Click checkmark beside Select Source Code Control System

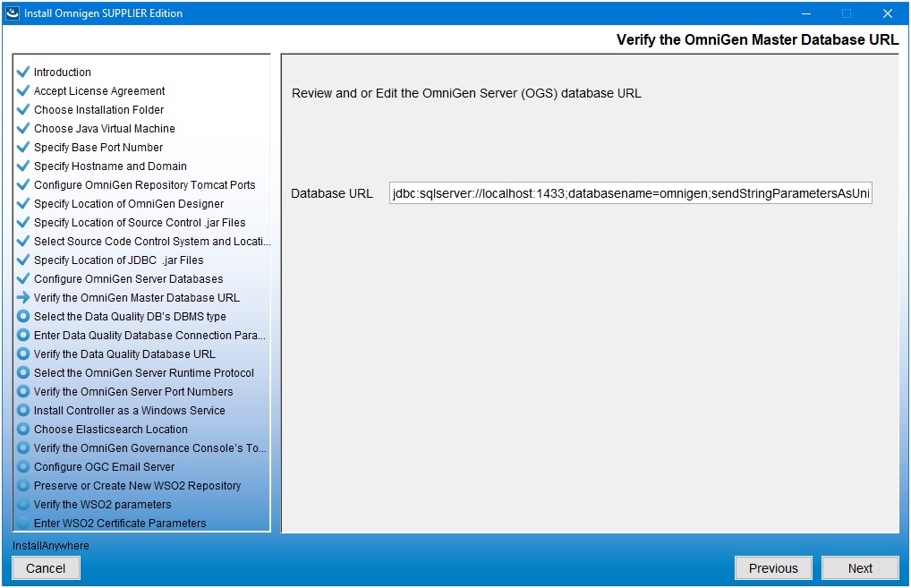tap(23, 241)
